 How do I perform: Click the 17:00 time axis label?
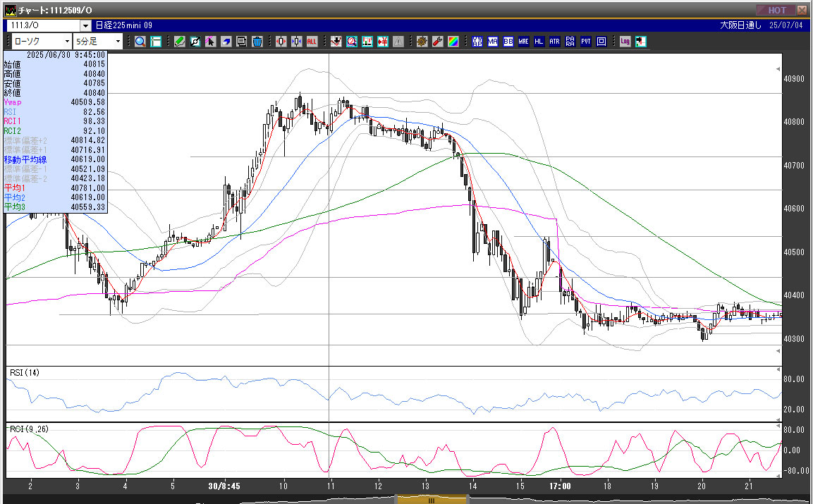click(561, 486)
